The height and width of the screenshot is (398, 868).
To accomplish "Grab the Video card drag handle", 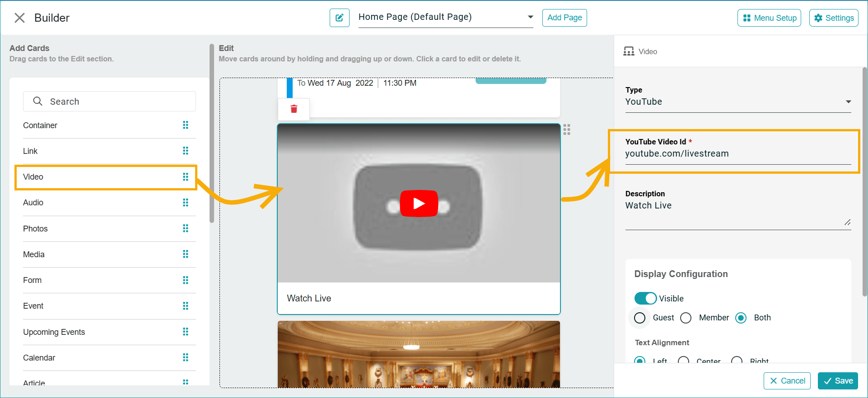I will pos(186,177).
